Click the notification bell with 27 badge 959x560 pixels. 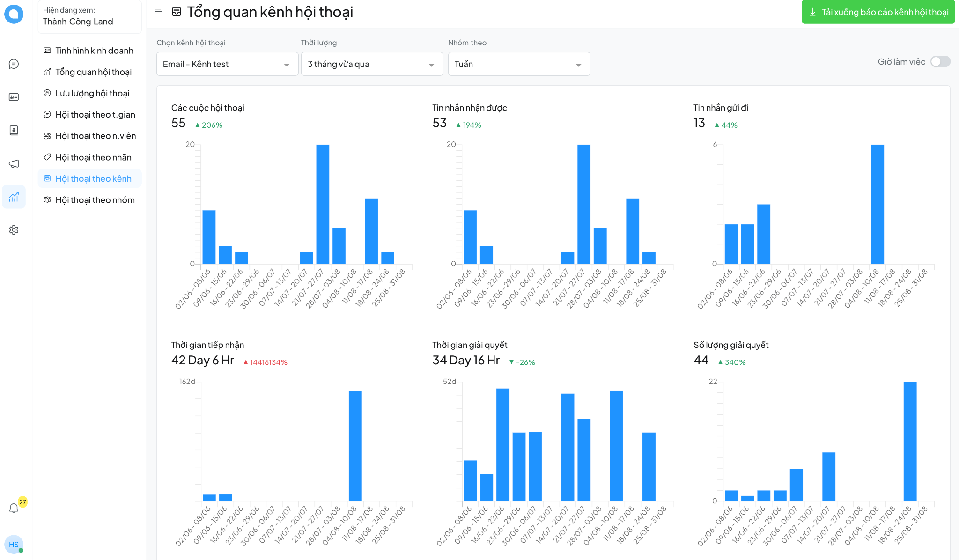click(x=14, y=508)
